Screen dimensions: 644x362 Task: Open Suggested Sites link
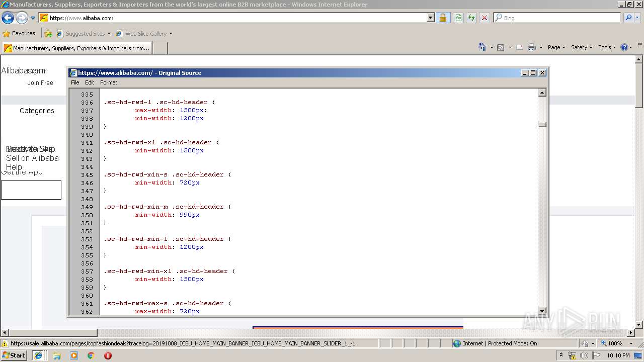point(83,34)
